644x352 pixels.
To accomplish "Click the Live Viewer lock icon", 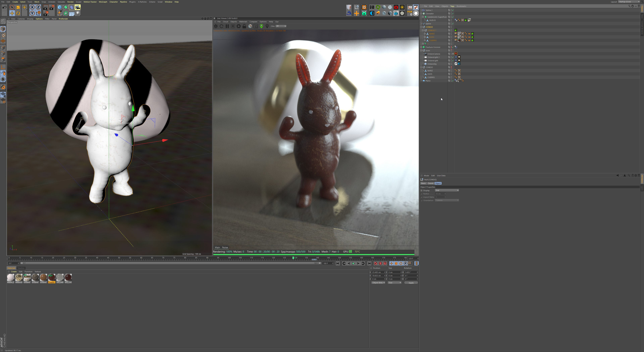I will 244,26.
